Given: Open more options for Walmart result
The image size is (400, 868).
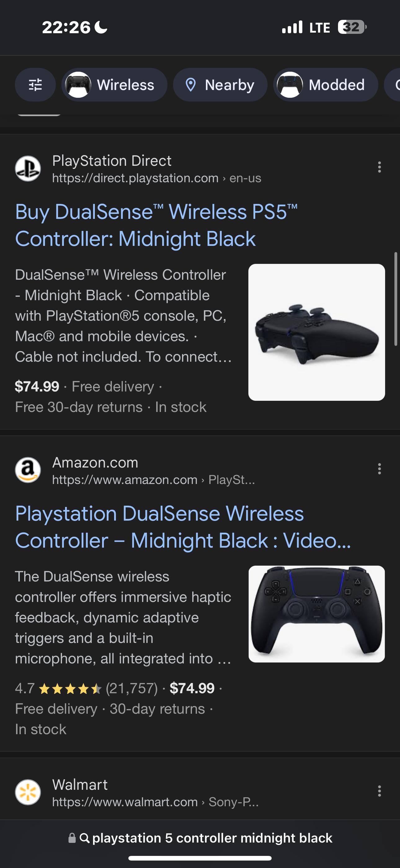Looking at the screenshot, I should (379, 791).
